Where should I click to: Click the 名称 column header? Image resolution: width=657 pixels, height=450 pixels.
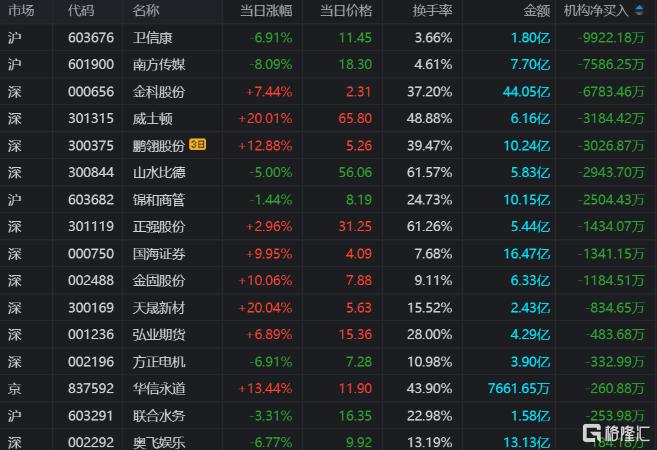tap(146, 11)
